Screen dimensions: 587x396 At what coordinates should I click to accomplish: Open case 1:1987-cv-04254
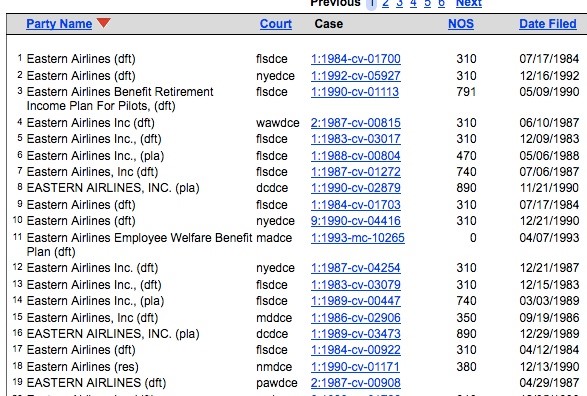coord(356,268)
